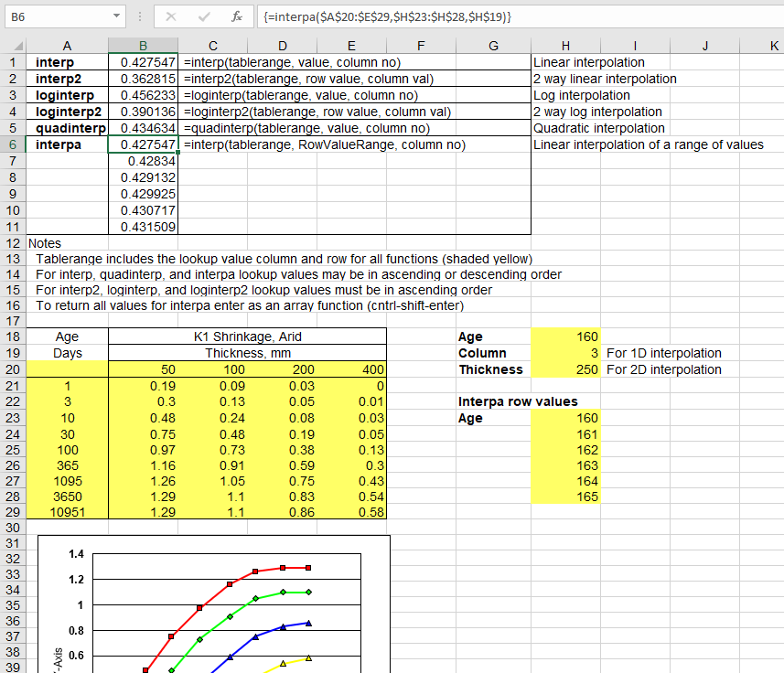
Task: Select column H header
Action: pyautogui.click(x=565, y=46)
